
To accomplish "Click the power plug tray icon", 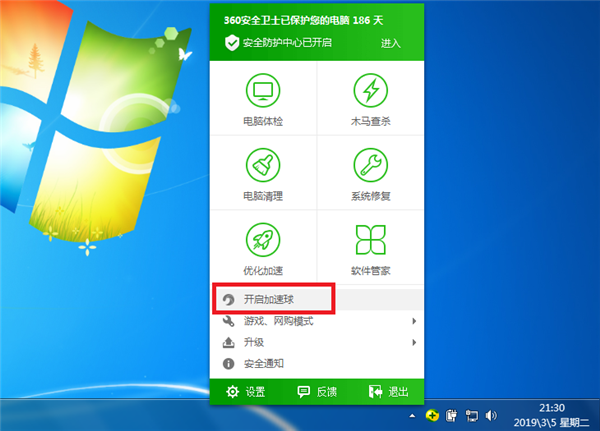I will click(452, 415).
